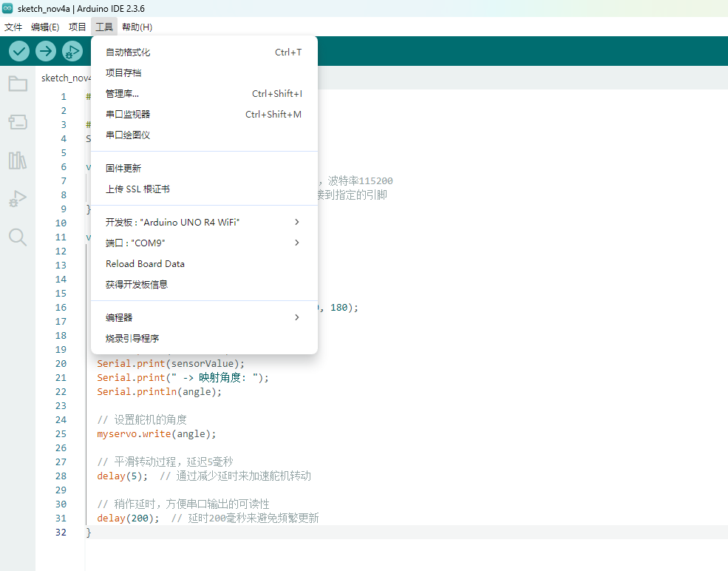Image resolution: width=728 pixels, height=571 pixels.
Task: Open the 编辑(E) menu
Action: point(45,27)
